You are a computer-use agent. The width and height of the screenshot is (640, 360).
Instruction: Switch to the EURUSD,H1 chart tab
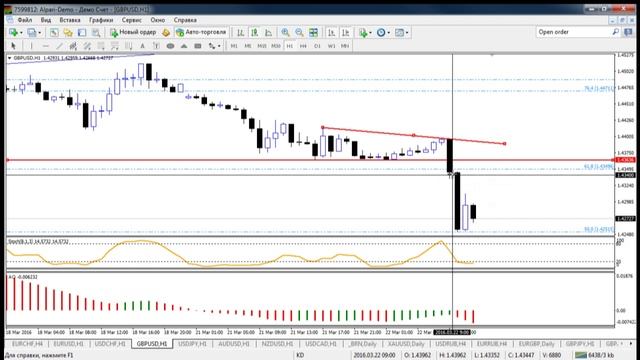click(x=68, y=344)
